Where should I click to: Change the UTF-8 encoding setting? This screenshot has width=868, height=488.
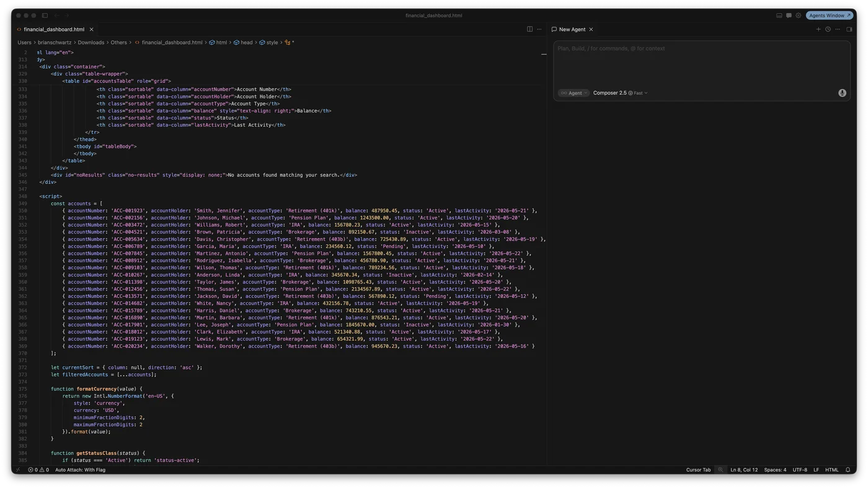coord(800,470)
